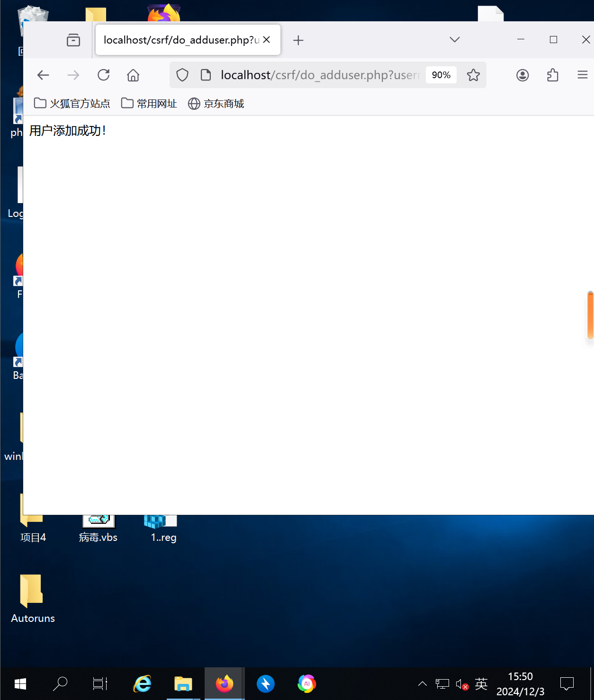Screen dimensions: 594x700
Task: Reload the current page
Action: pos(104,75)
